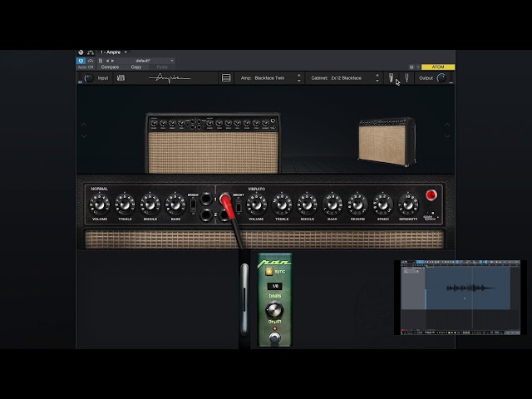
Task: Expand the small arrow next to gear icon
Action: coord(418,67)
